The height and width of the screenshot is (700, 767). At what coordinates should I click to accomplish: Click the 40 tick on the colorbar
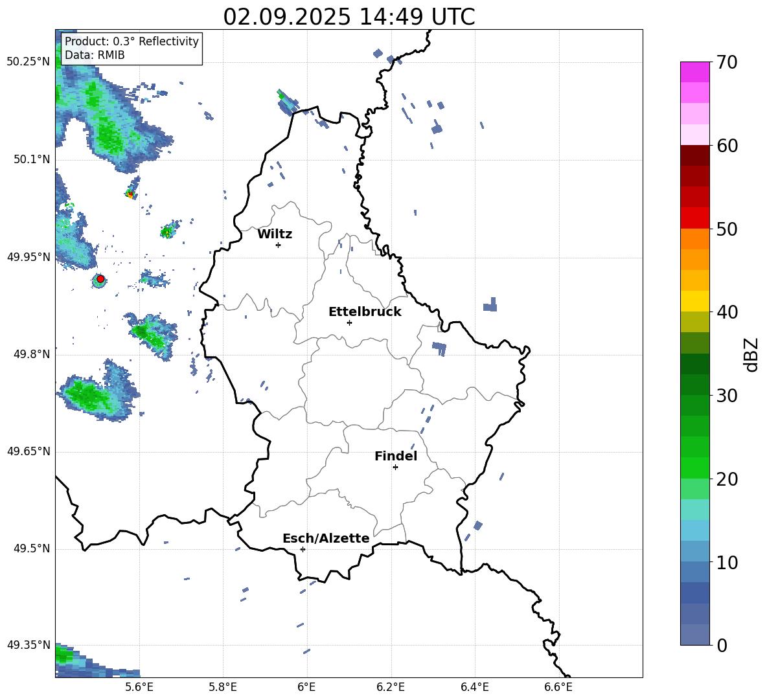click(727, 312)
